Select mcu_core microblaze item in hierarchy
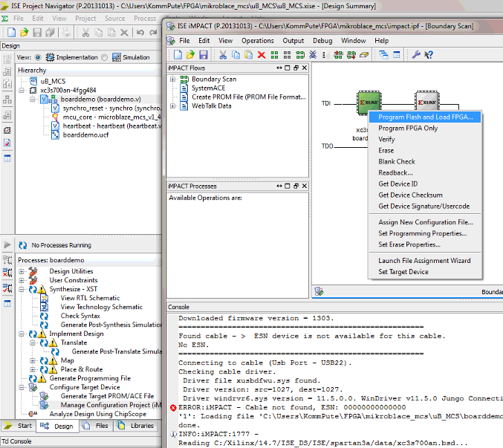The width and height of the screenshot is (503, 448). [112, 117]
